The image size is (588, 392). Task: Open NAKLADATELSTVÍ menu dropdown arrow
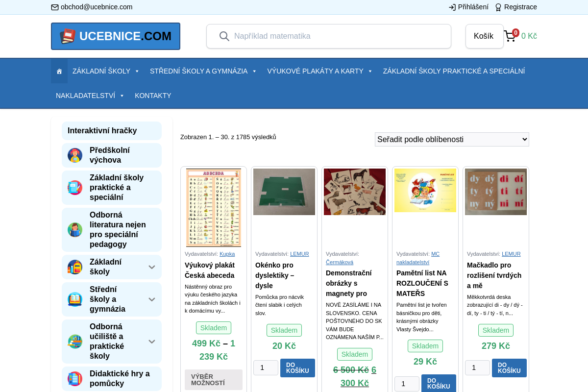tap(122, 96)
